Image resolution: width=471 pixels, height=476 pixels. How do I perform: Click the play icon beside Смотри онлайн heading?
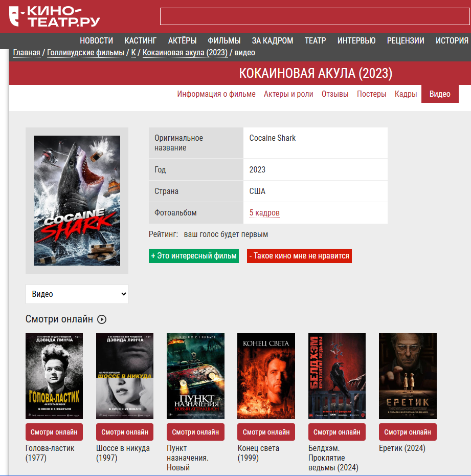(102, 319)
